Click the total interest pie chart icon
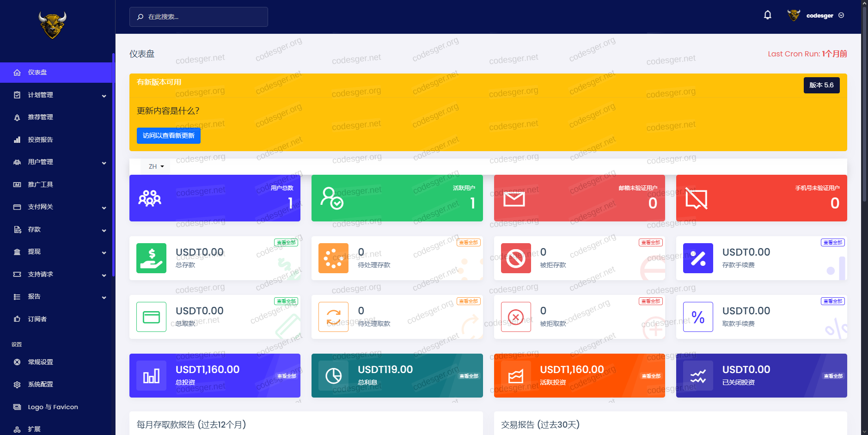The image size is (868, 435). tap(333, 376)
